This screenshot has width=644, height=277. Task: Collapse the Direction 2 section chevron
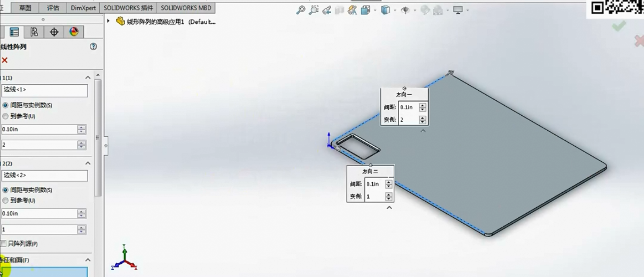point(88,163)
